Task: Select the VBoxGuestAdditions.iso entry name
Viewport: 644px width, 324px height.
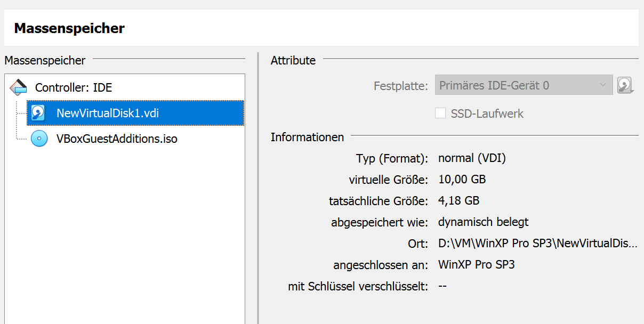Action: [117, 139]
